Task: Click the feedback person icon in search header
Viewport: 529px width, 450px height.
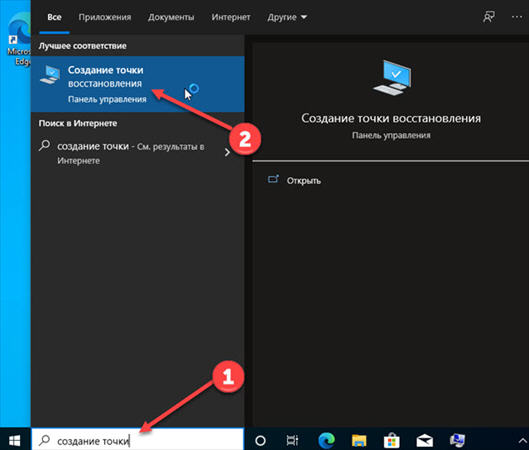Action: tap(489, 17)
